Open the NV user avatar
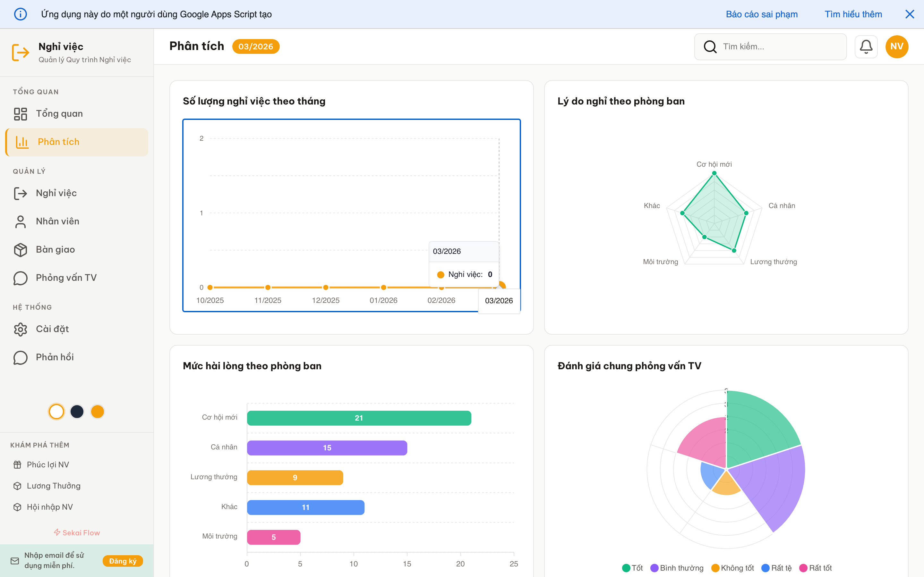 [896, 46]
